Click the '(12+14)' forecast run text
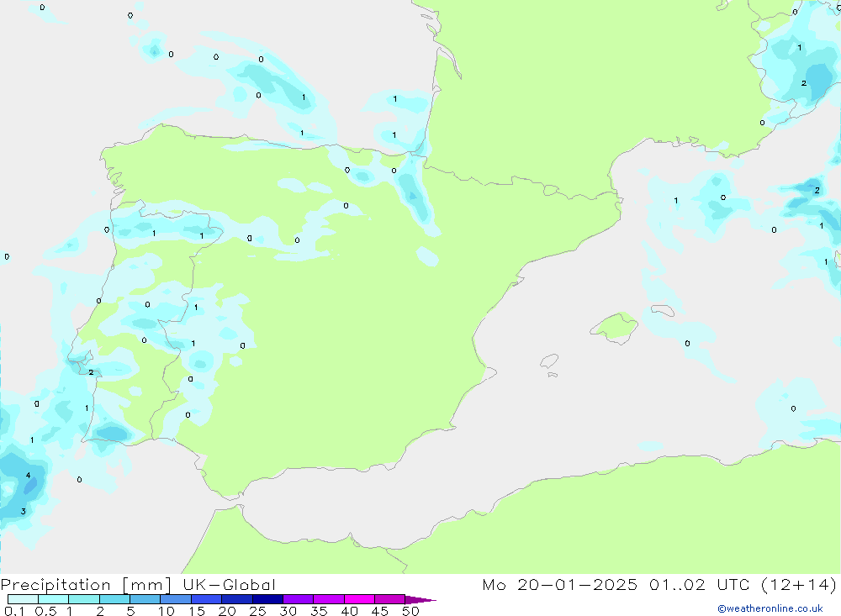 tap(799, 585)
